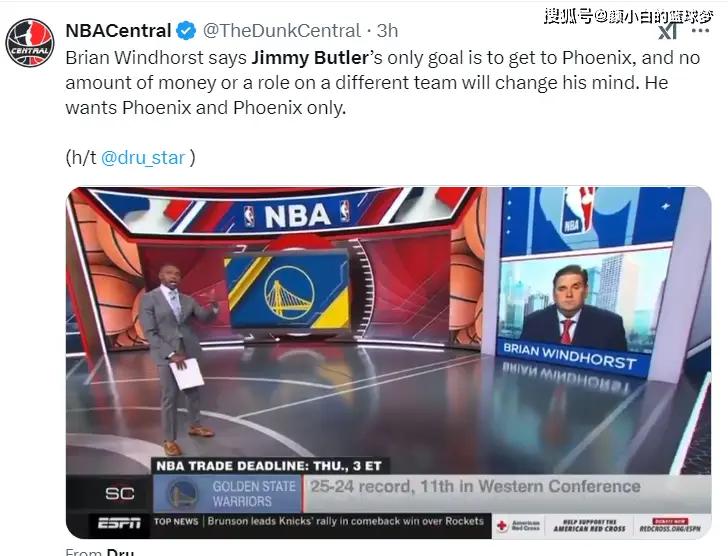
Task: Click the NBA Trade Deadline banner
Action: click(270, 466)
